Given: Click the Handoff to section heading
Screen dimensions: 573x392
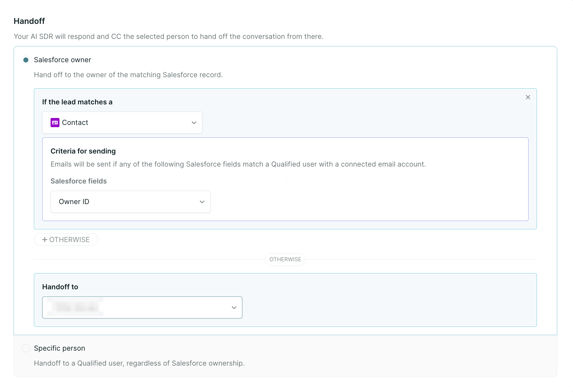Looking at the screenshot, I should click(60, 287).
